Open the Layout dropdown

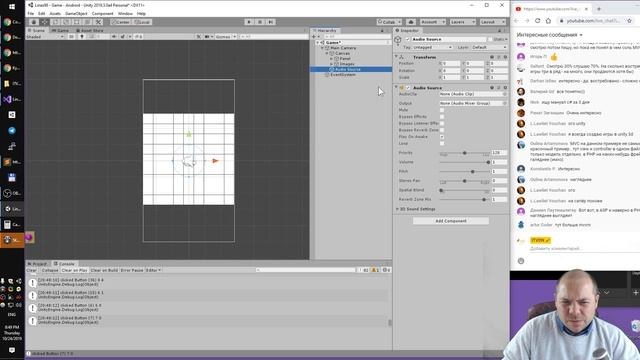coord(492,22)
